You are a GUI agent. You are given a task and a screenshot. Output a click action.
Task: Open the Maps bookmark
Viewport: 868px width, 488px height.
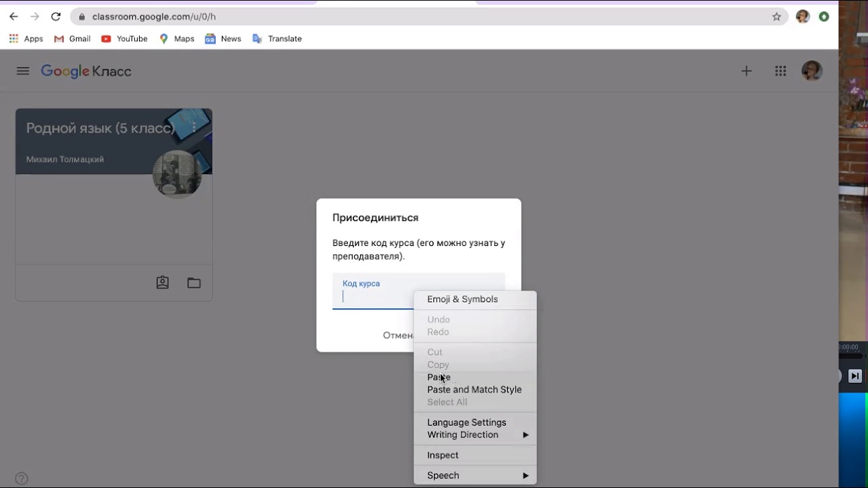[177, 39]
